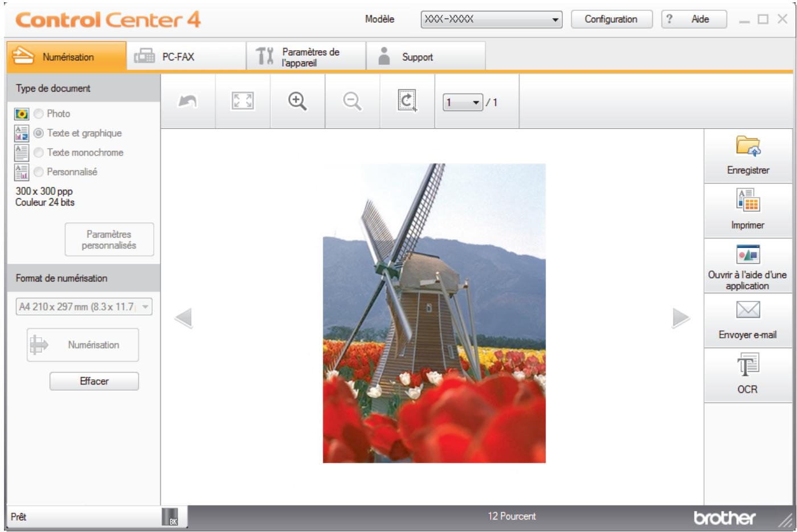797x532 pixels.
Task: Click the BK ink status icon
Action: coord(170,517)
